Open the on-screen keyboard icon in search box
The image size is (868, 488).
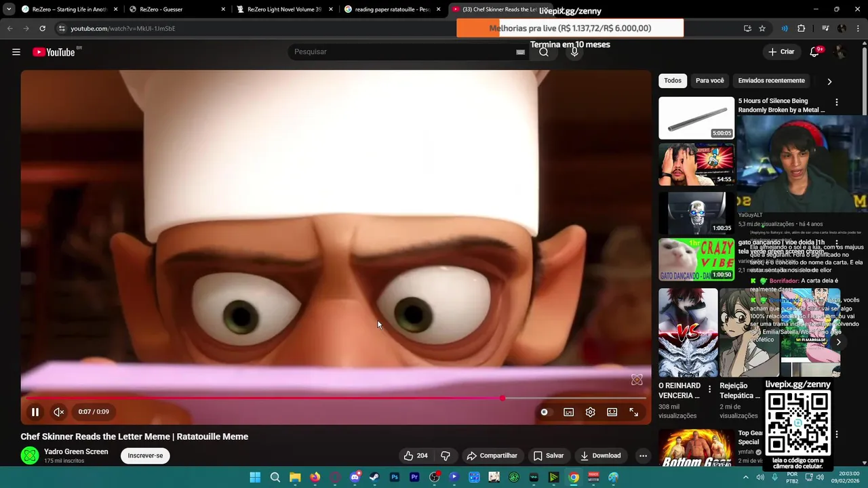520,52
